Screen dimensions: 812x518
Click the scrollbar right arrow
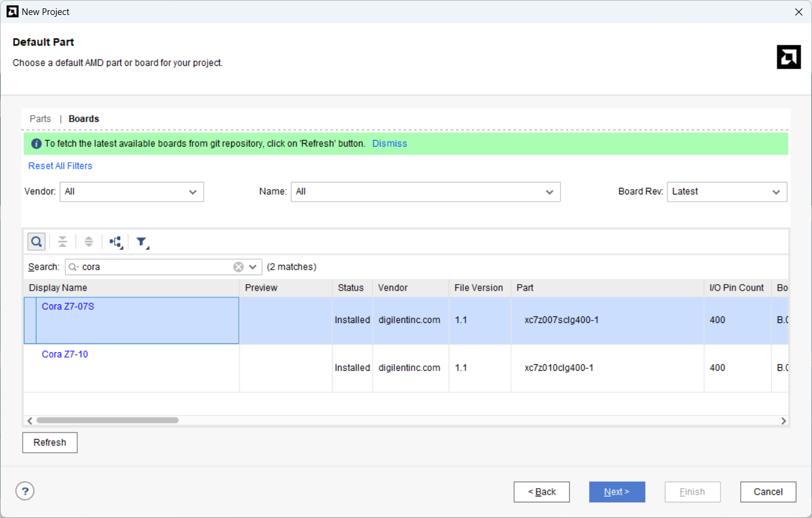(x=784, y=421)
